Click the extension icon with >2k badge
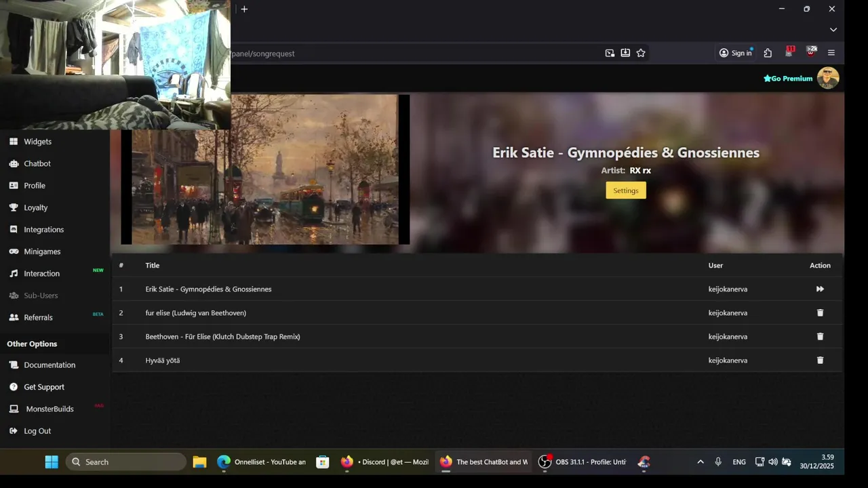Image resolution: width=868 pixels, height=488 pixels. pyautogui.click(x=810, y=52)
